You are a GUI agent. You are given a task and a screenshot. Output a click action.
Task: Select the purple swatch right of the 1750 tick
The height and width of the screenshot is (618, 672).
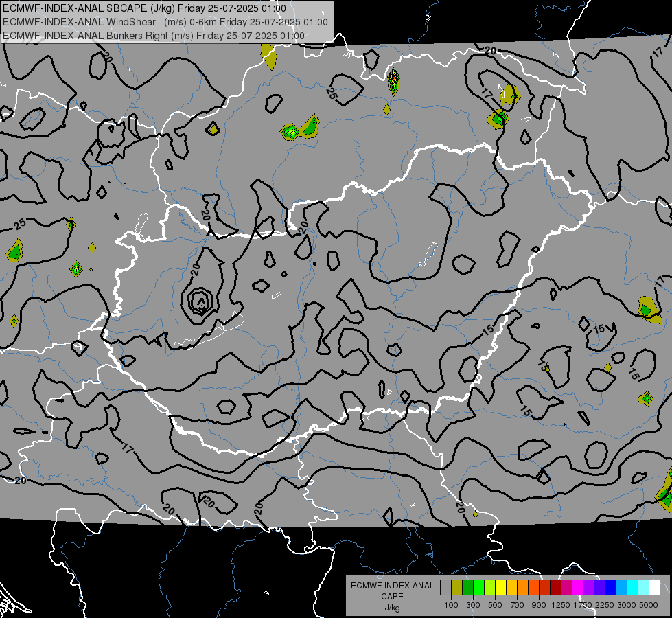pyautogui.click(x=588, y=588)
